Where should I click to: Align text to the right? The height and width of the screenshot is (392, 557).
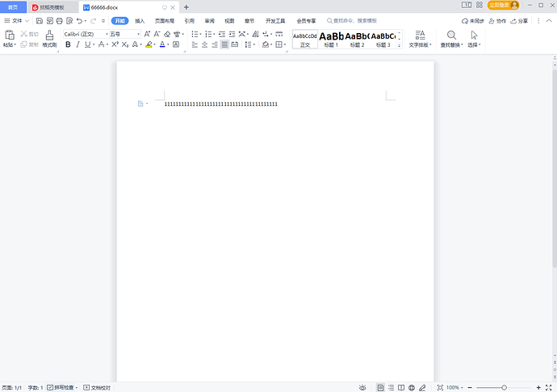(x=215, y=44)
